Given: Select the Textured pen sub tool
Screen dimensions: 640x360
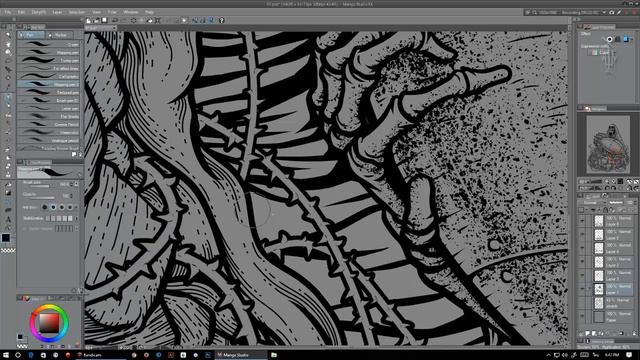Looking at the screenshot, I should pyautogui.click(x=49, y=93).
